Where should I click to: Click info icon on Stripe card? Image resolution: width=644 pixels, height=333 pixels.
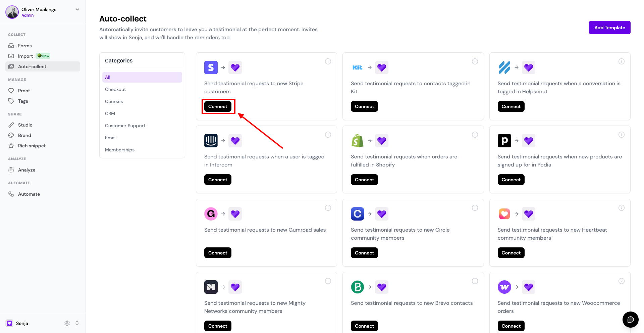(328, 61)
